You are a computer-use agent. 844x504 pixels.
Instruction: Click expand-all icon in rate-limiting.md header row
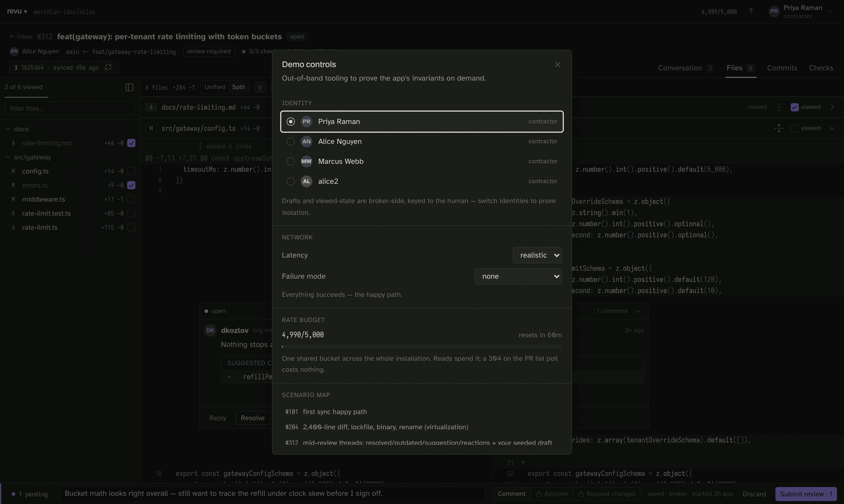779,107
